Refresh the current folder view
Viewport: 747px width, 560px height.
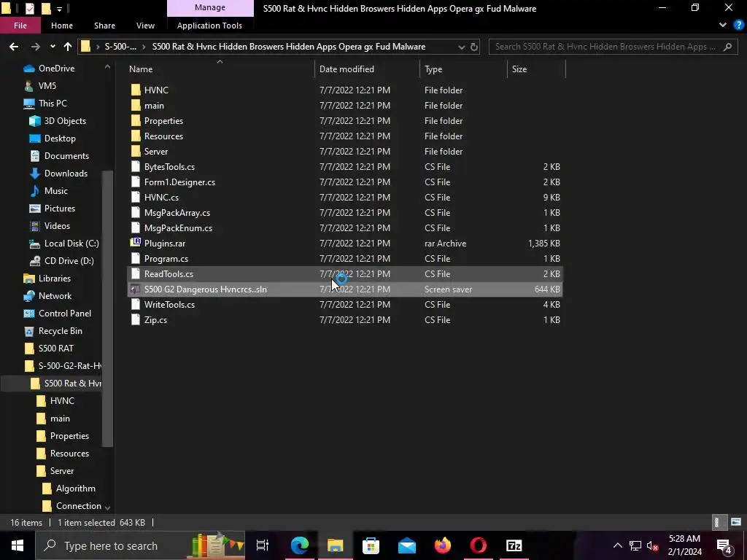coord(473,47)
